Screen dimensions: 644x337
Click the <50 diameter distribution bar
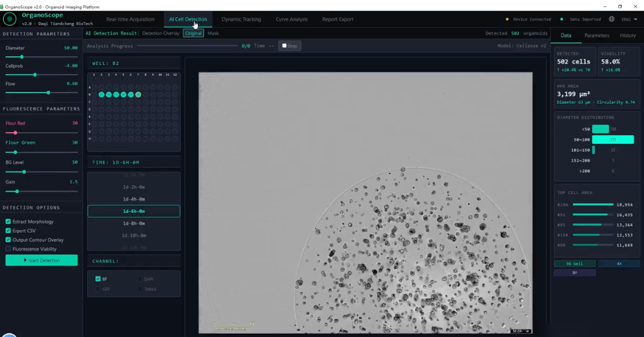(600, 129)
